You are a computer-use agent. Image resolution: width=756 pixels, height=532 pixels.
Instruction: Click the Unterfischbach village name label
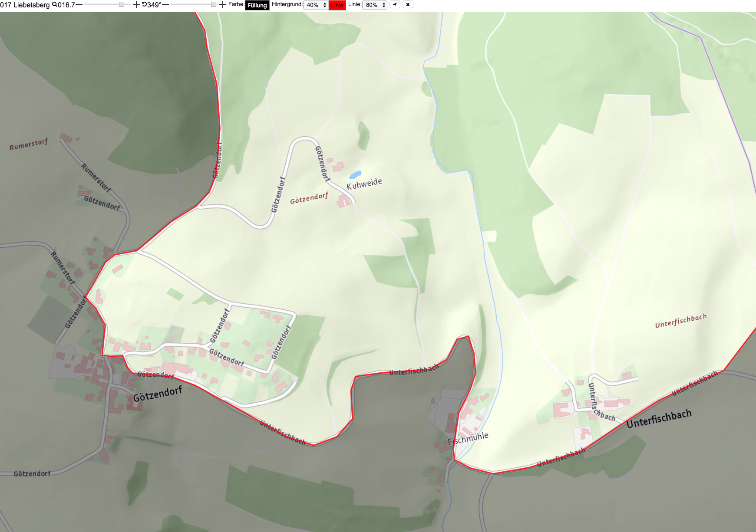659,418
